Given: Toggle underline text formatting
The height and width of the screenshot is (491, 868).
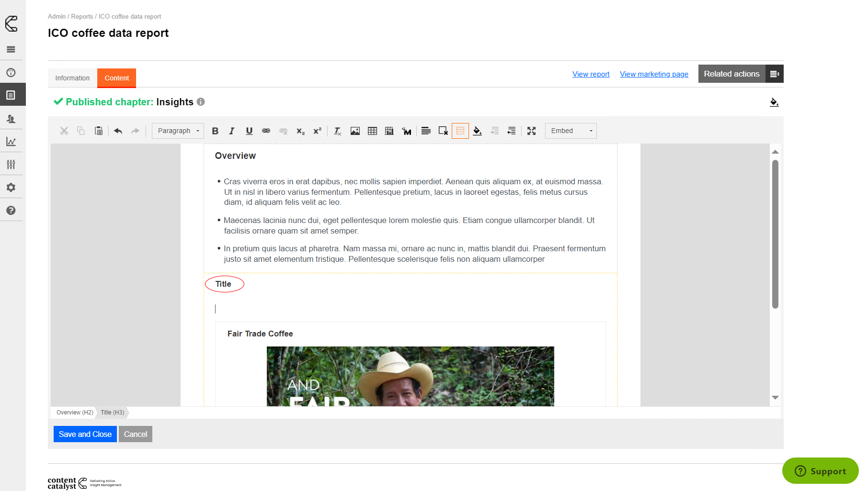Looking at the screenshot, I should 249,131.
